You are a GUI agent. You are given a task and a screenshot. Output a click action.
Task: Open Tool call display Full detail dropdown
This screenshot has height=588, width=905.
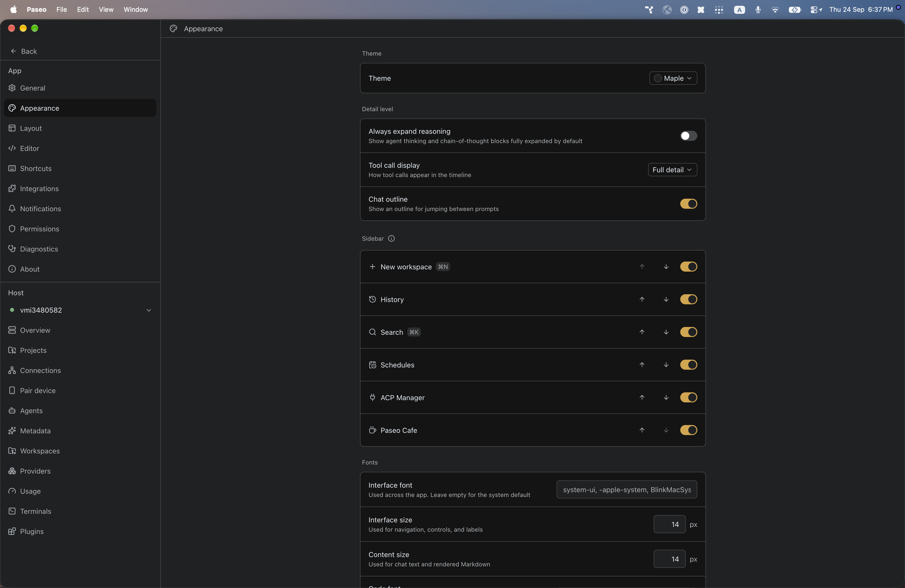(672, 170)
